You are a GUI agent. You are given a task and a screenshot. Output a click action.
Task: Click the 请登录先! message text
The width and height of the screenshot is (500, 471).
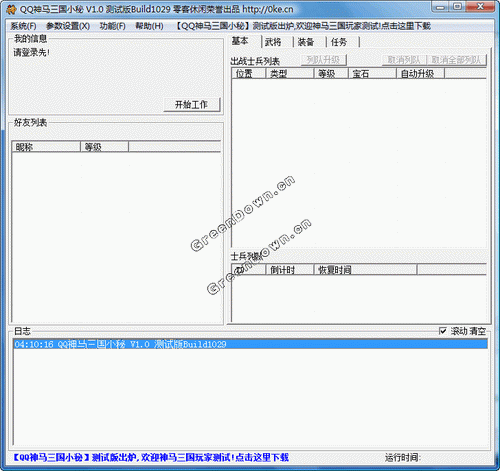pyautogui.click(x=32, y=52)
